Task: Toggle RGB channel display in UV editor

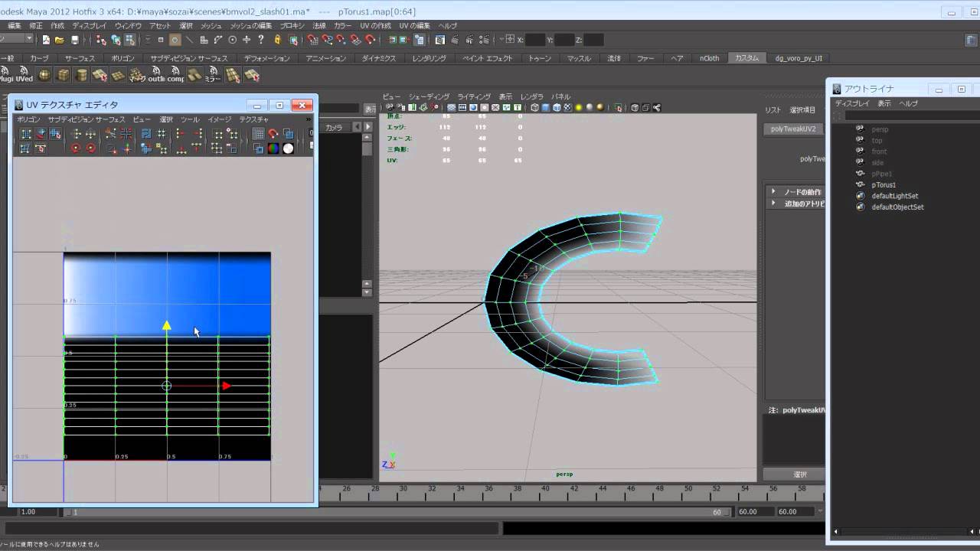Action: click(x=273, y=148)
